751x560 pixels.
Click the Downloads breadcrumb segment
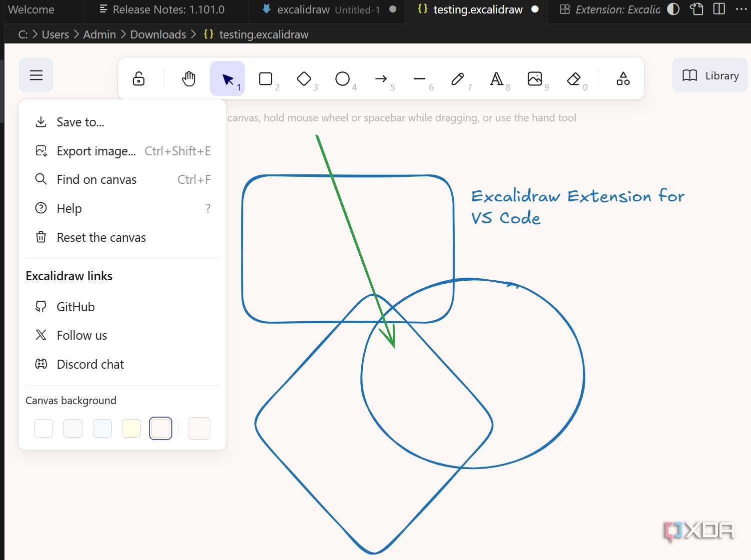[x=158, y=34]
